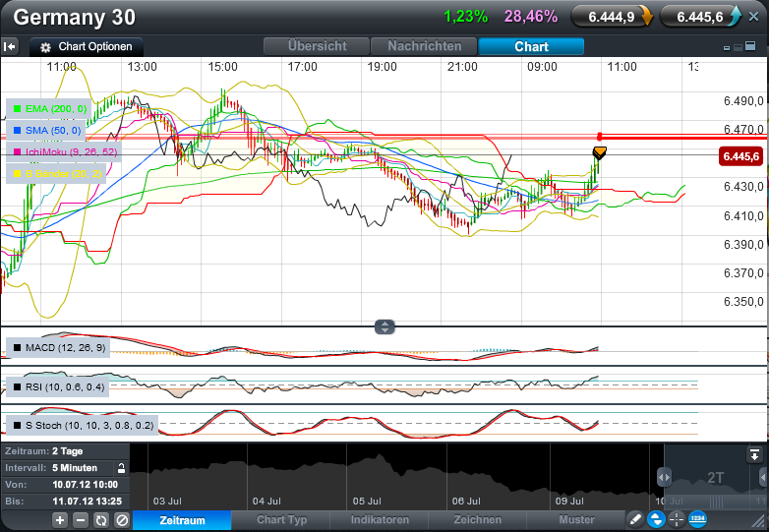
Task: Toggle the interval lock icon
Action: [x=121, y=468]
